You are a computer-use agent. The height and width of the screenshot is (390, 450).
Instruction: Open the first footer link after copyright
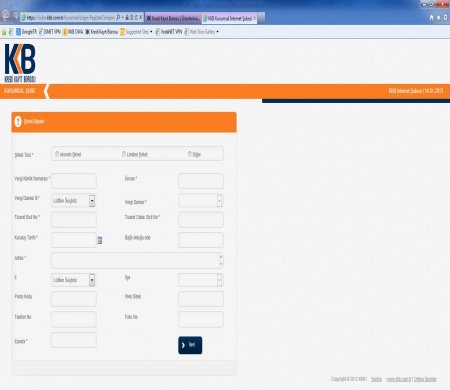376,379
